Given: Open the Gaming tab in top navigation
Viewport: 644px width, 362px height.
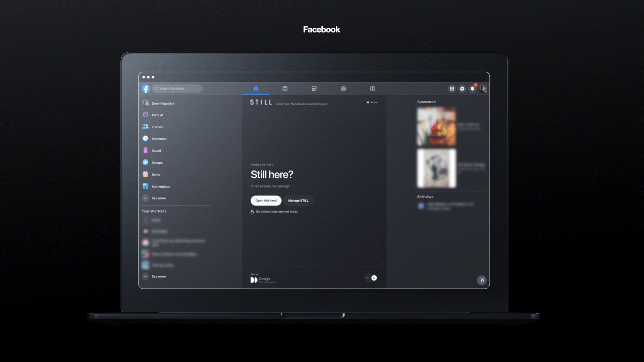Looking at the screenshot, I should pyautogui.click(x=373, y=89).
